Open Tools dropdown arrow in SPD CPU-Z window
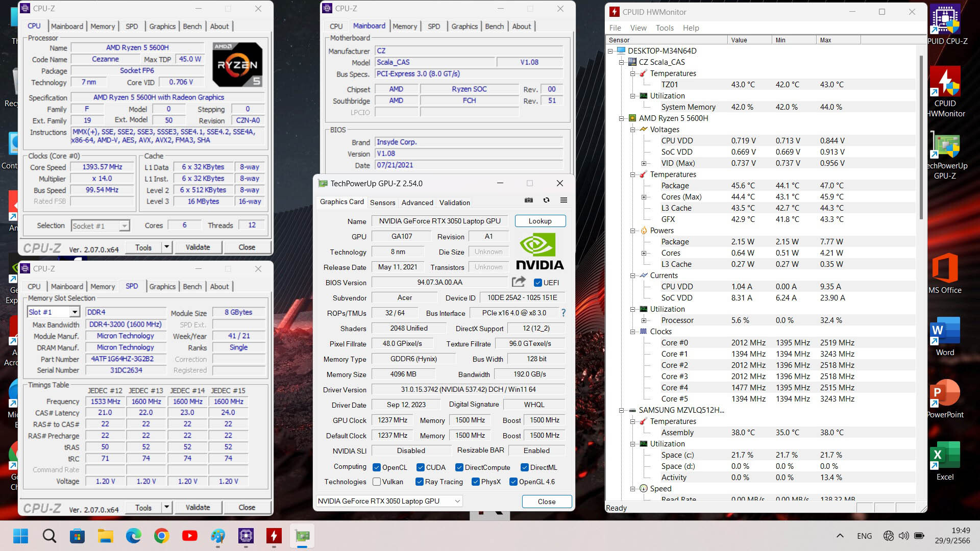 (x=166, y=508)
